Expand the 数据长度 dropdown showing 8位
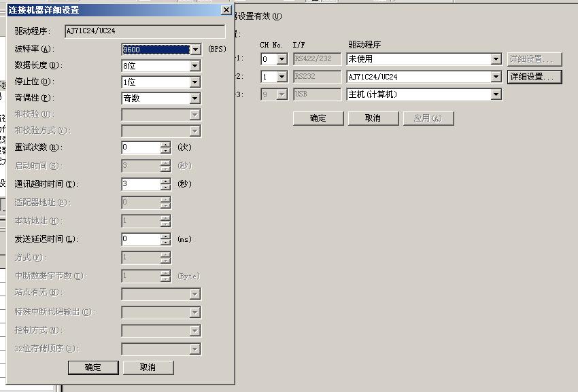Viewport: 578px width, 392px height. (195, 66)
